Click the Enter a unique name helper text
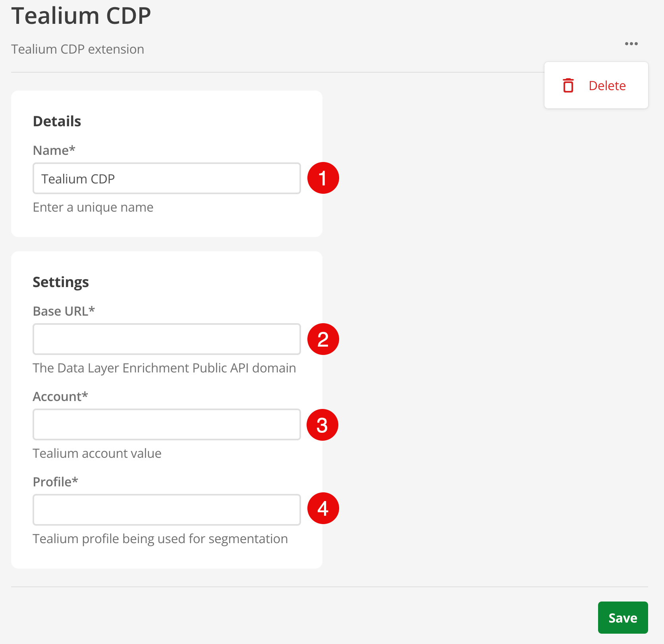Viewport: 664px width, 644px height. [93, 207]
